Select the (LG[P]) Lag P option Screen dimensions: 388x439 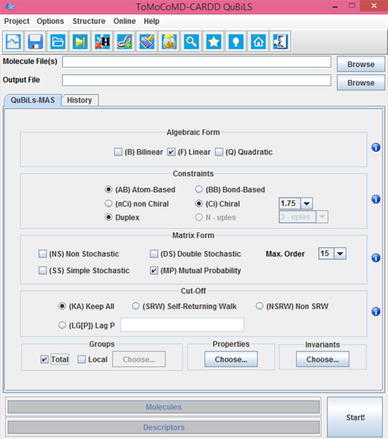point(62,325)
